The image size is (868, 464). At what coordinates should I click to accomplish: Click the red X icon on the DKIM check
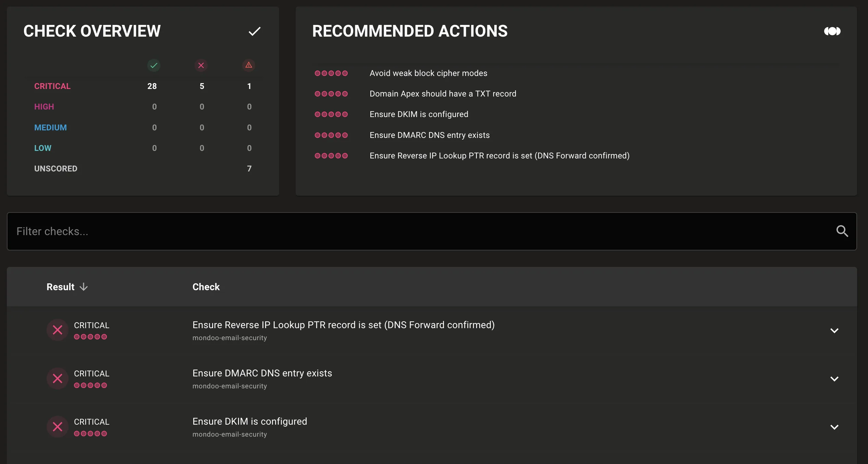pyautogui.click(x=57, y=427)
